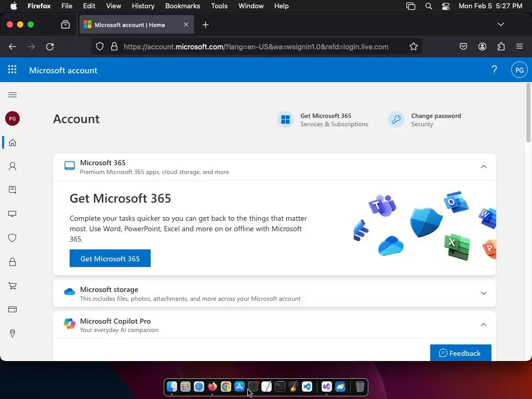Click the Microsoft storage heading text
The image size is (532, 399).
tap(109, 289)
